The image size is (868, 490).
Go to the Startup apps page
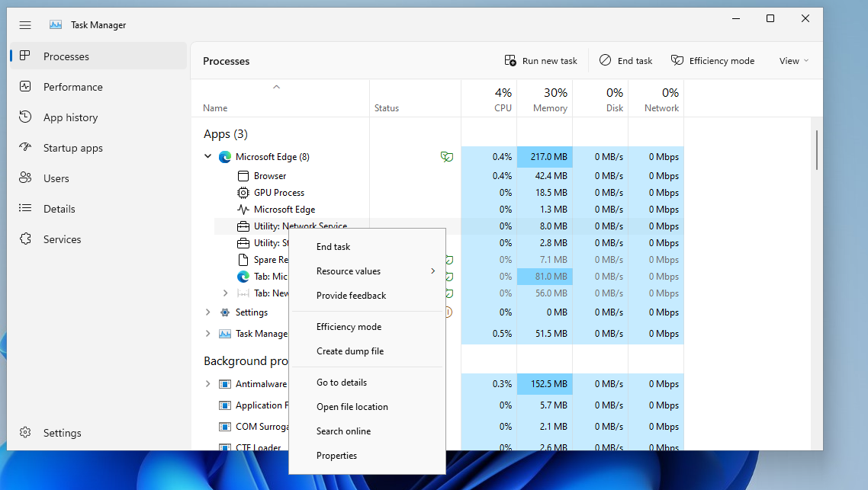(x=98, y=148)
